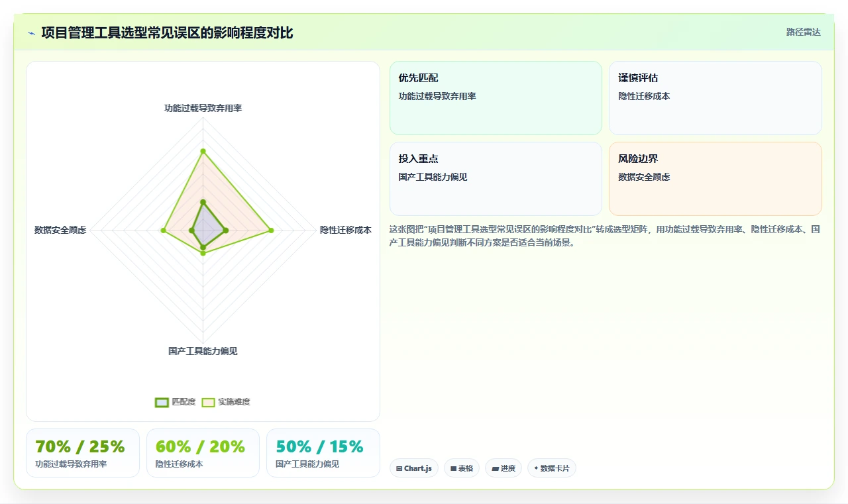Click 功能过载导致弃用率 text in the 优先匹配 card
The height and width of the screenshot is (504, 848).
click(437, 96)
